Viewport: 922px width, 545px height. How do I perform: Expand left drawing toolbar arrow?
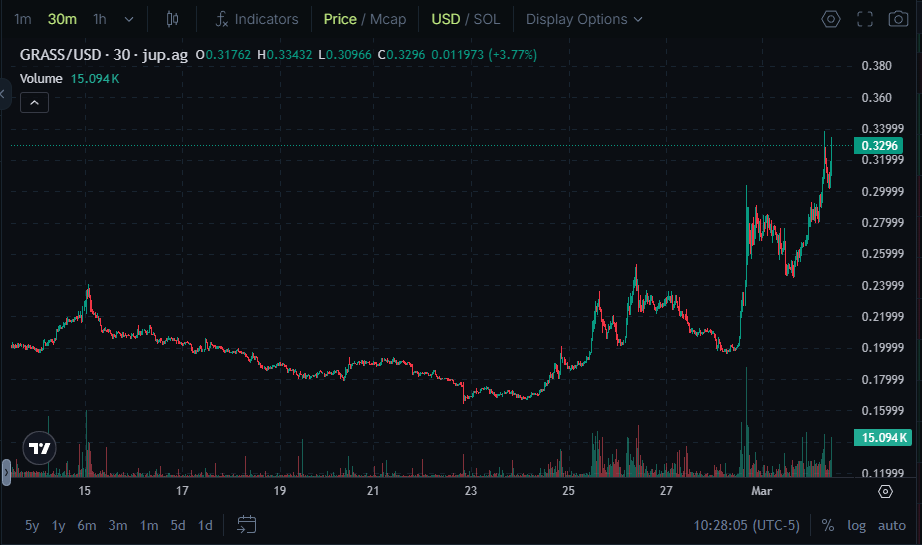pyautogui.click(x=4, y=94)
